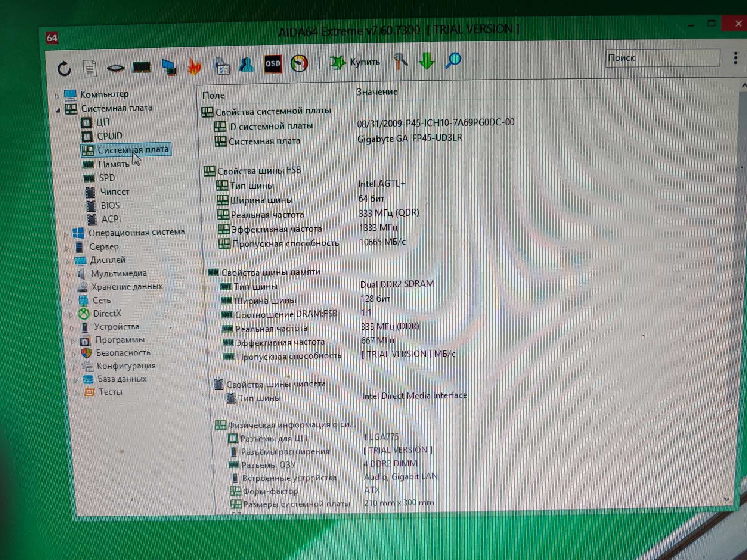Image resolution: width=747 pixels, height=560 pixels.
Task: Open the OSD panel icon
Action: [273, 63]
